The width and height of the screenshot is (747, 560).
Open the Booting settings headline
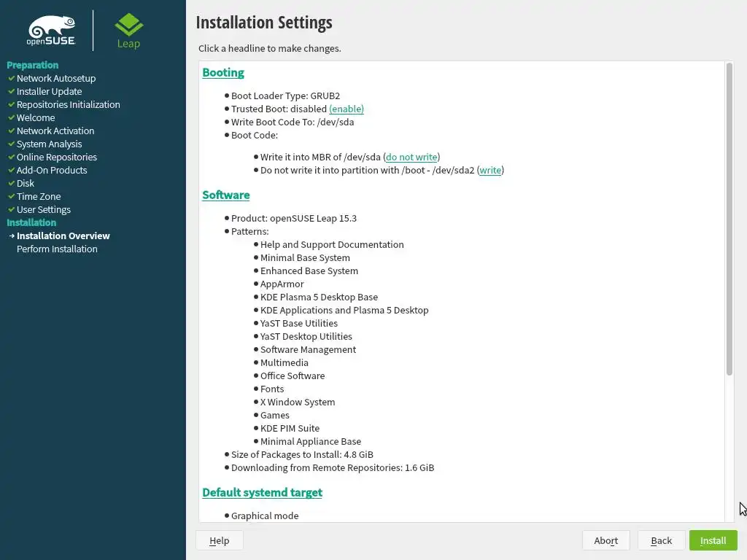(223, 72)
